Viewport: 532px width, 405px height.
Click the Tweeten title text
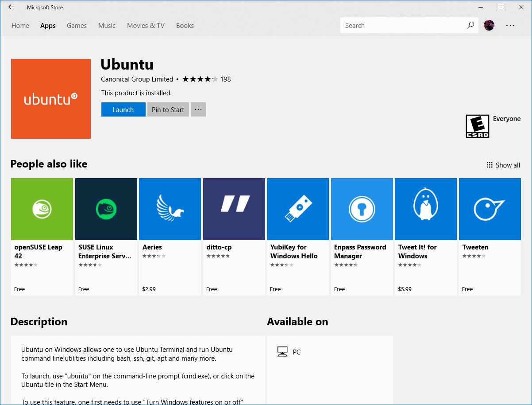point(475,247)
